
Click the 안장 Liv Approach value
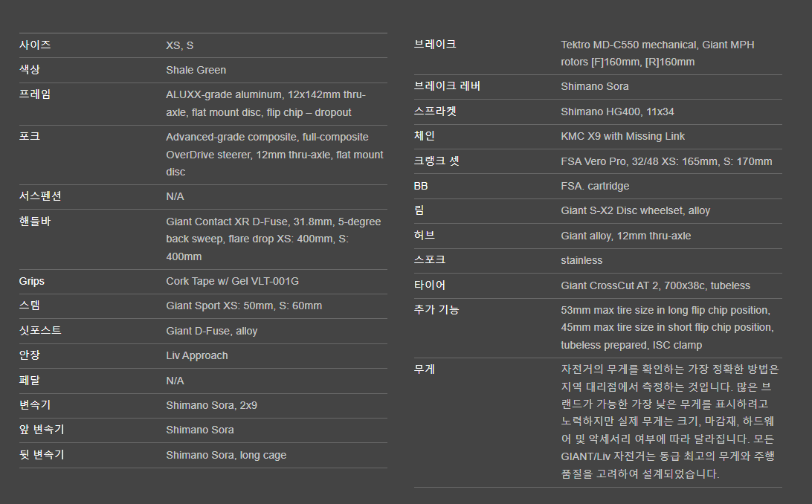pos(197,355)
